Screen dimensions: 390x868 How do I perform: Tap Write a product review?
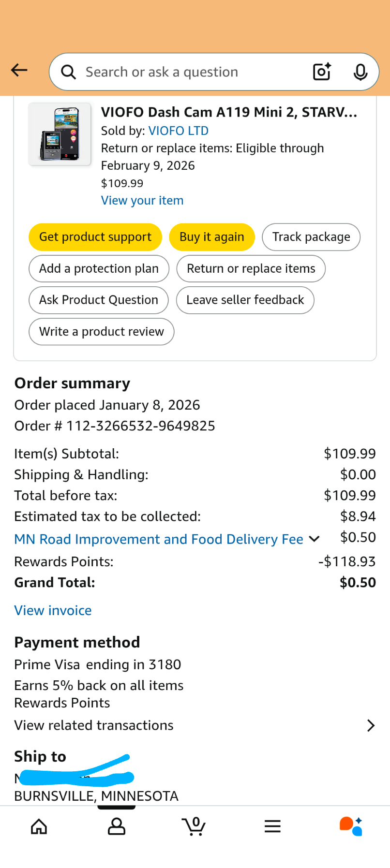[101, 332]
